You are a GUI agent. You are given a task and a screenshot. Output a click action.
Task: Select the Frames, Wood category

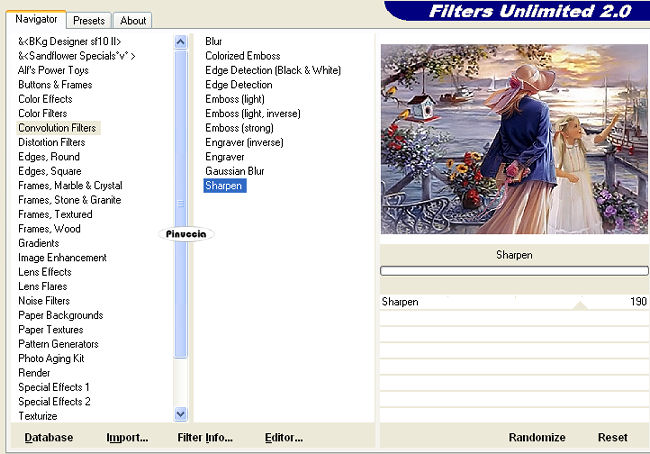coord(49,229)
